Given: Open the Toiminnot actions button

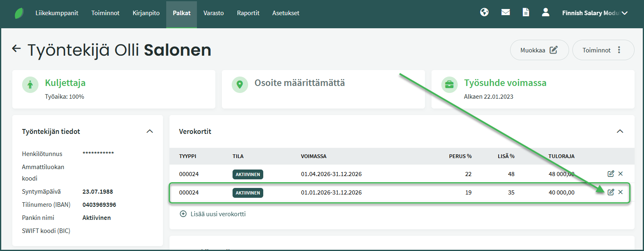Looking at the screenshot, I should pos(603,50).
